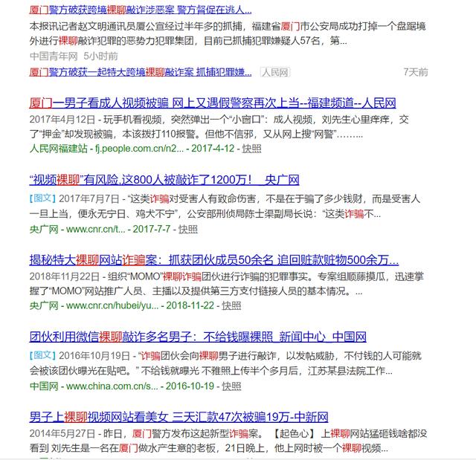Viewport: 476px width, 460px height.
Task: Open headline 厦门警方破获跨境裸聊敲诈涉恶案
Action: [x=141, y=10]
